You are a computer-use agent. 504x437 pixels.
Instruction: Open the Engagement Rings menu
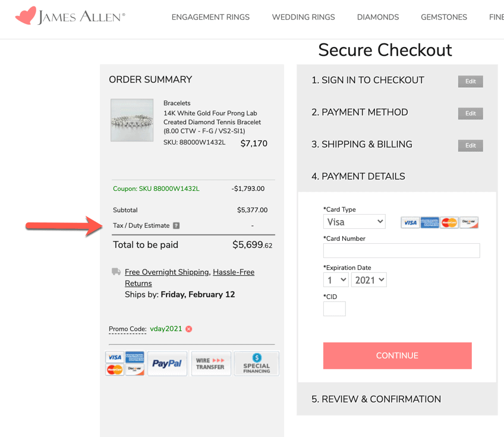pos(210,17)
